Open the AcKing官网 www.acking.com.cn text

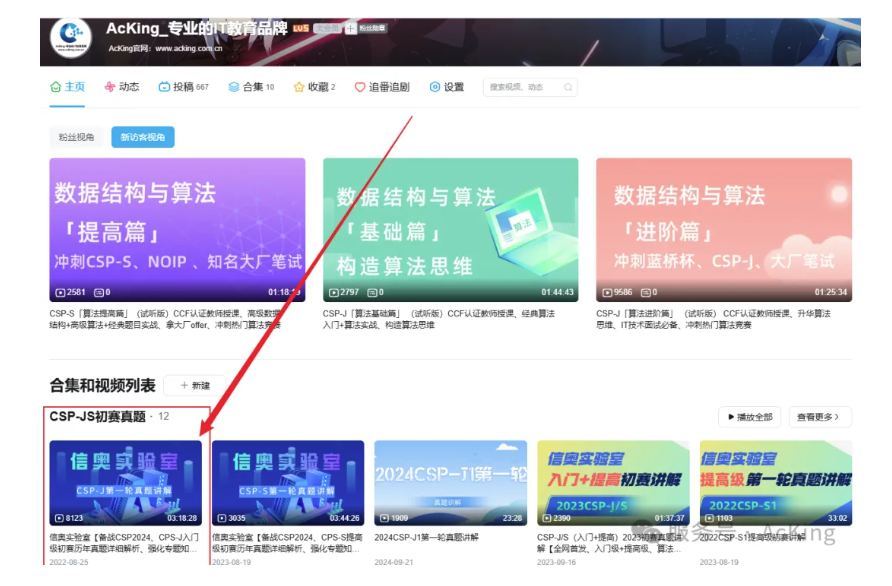tap(166, 48)
